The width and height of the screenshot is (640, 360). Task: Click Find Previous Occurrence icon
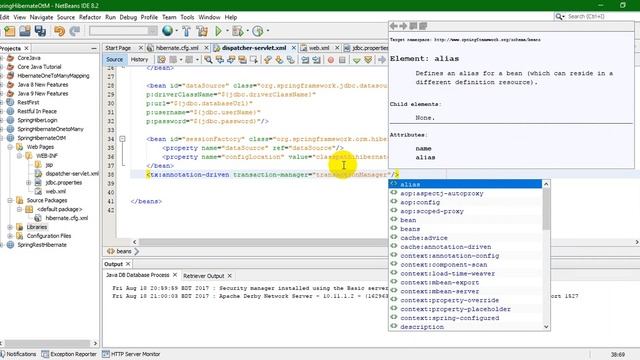point(220,60)
